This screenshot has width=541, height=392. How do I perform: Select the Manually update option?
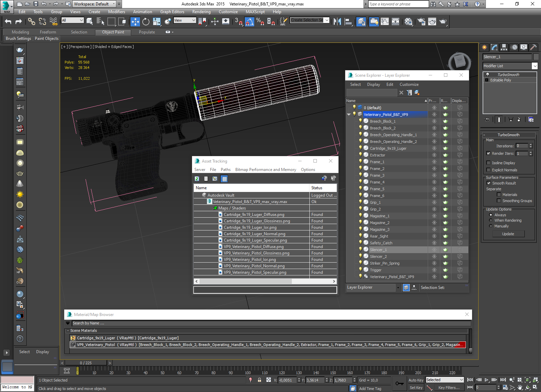coord(491,226)
